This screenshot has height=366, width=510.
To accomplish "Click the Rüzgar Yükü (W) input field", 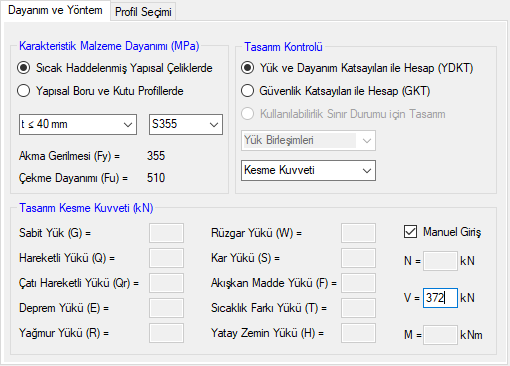I will [x=358, y=233].
